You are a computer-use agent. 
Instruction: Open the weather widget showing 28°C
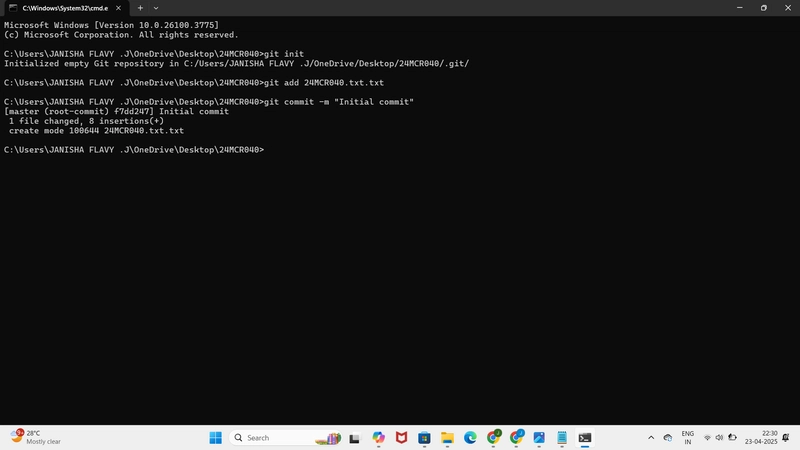pyautogui.click(x=36, y=437)
